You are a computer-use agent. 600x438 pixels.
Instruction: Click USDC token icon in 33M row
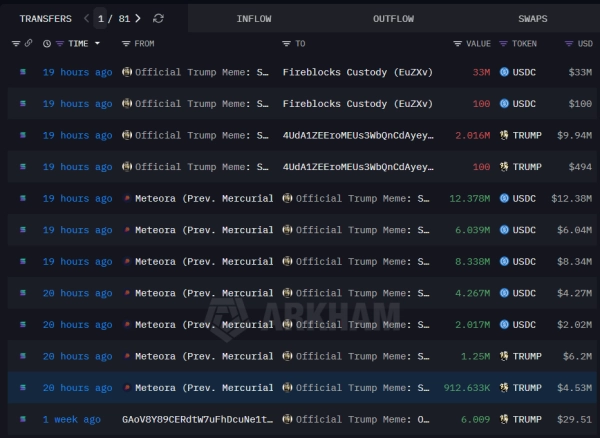click(x=505, y=72)
